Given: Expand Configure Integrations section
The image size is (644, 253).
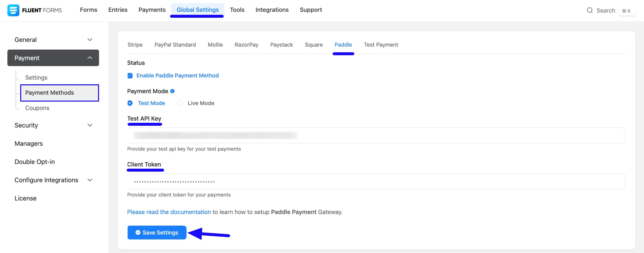Looking at the screenshot, I should click(53, 180).
